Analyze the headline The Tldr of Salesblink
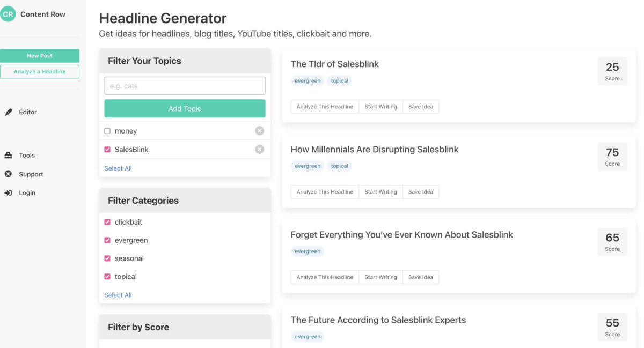This screenshot has width=644, height=348. (x=324, y=106)
